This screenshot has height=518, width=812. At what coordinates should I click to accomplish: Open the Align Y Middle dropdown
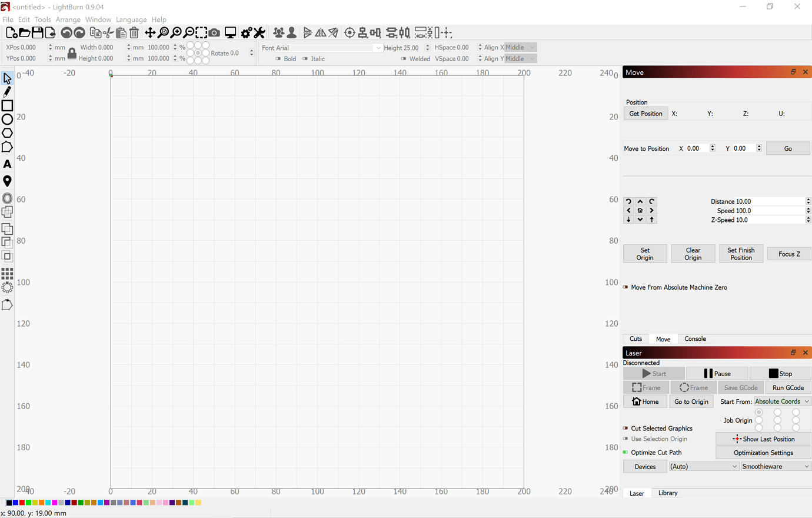pos(520,59)
